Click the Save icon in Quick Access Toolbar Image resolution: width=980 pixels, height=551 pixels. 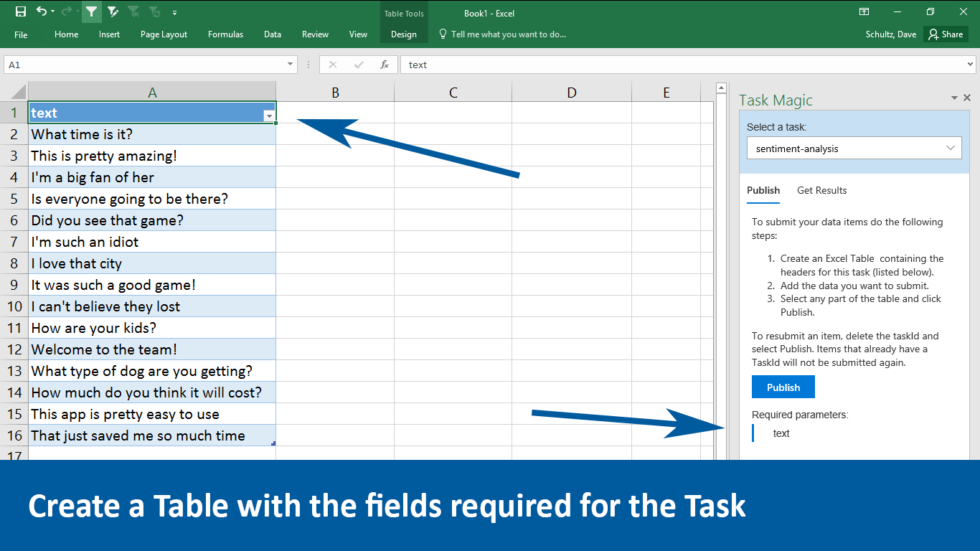pos(21,12)
